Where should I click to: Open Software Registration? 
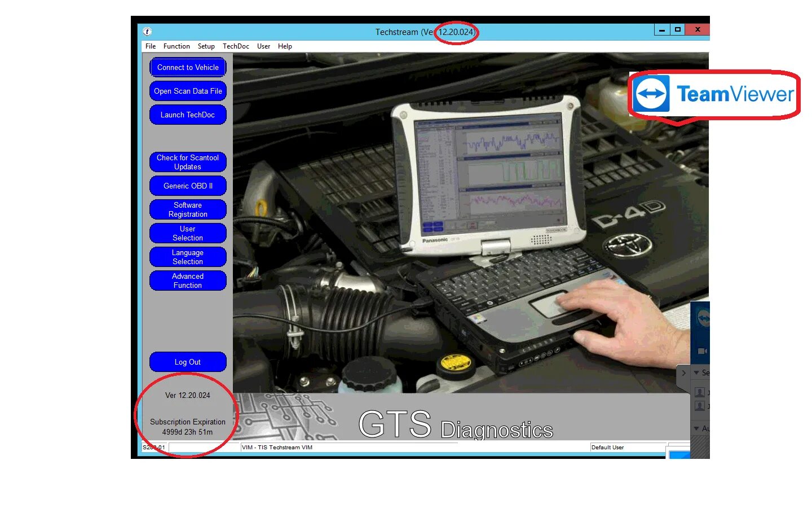(x=188, y=209)
